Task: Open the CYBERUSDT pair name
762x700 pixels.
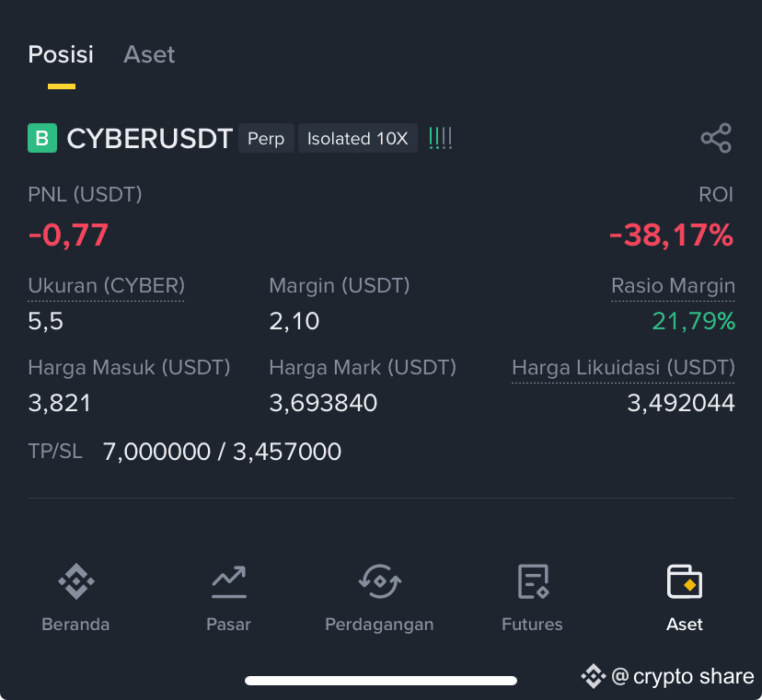Action: point(150,139)
